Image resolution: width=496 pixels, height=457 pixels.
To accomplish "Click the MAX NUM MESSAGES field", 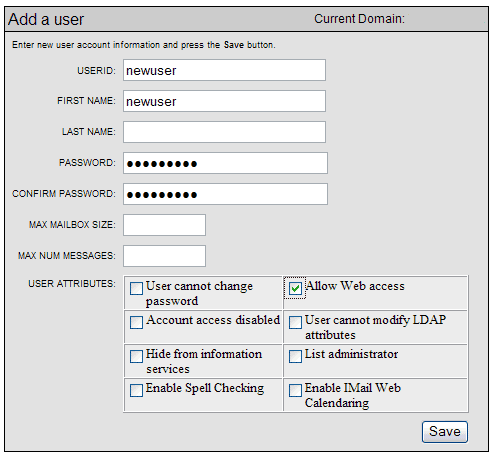I will [164, 256].
